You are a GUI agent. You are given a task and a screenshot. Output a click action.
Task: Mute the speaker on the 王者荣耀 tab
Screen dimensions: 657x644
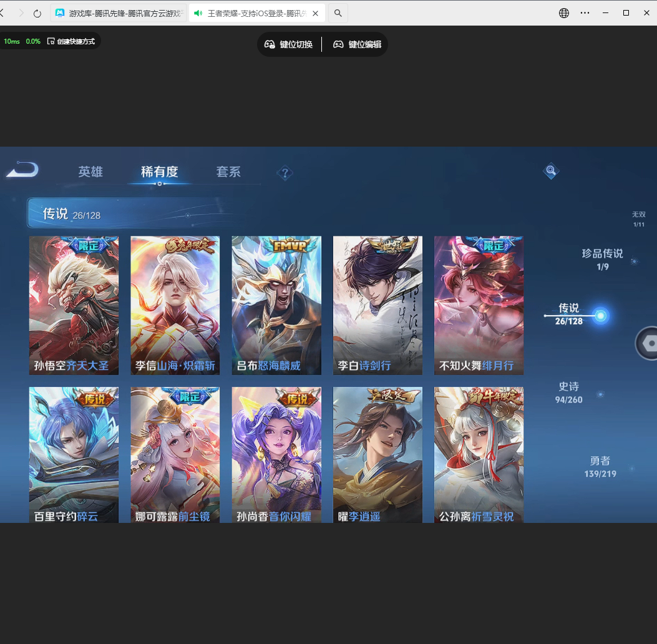point(198,12)
